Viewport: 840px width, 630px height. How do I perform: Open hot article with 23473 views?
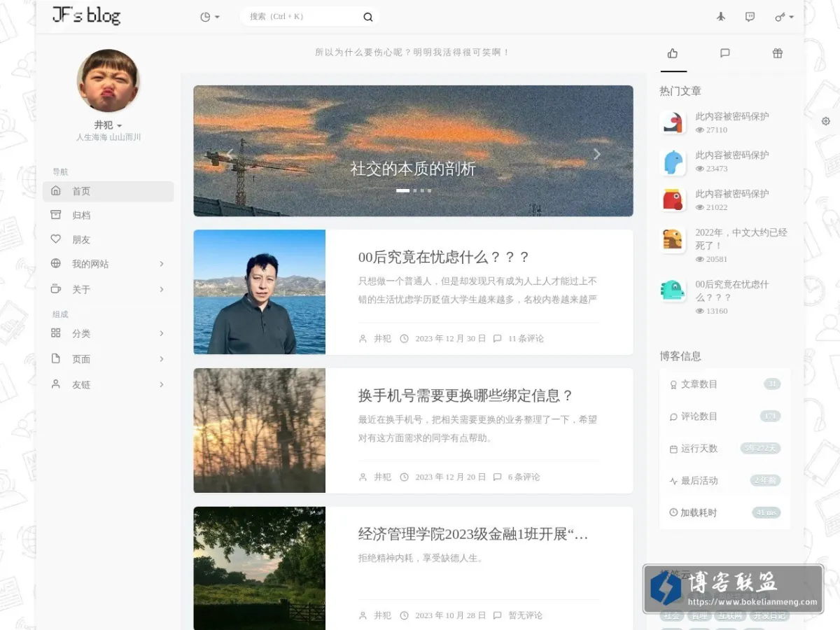pos(732,155)
